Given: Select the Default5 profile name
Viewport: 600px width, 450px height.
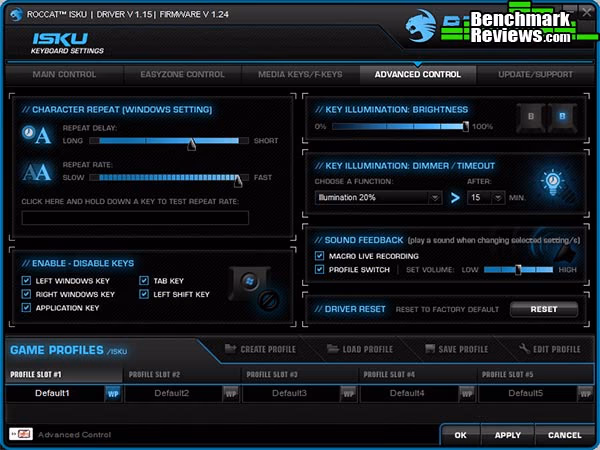Looking at the screenshot, I should point(525,393).
